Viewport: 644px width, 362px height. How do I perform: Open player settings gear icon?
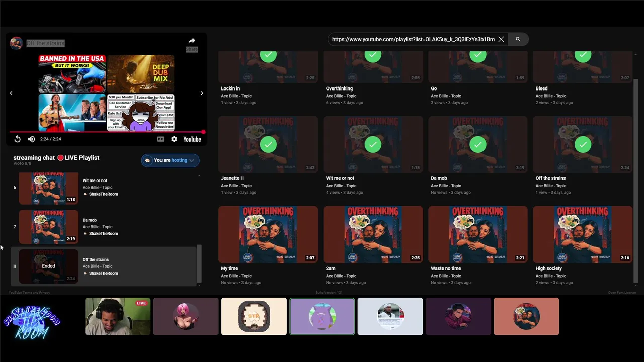pyautogui.click(x=174, y=139)
